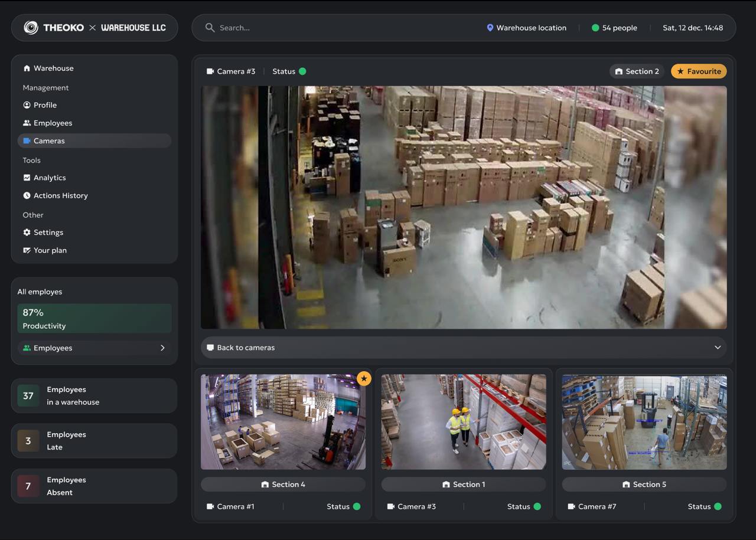Click the Section 4 warehouse icon
The width and height of the screenshot is (756, 540).
click(x=265, y=485)
